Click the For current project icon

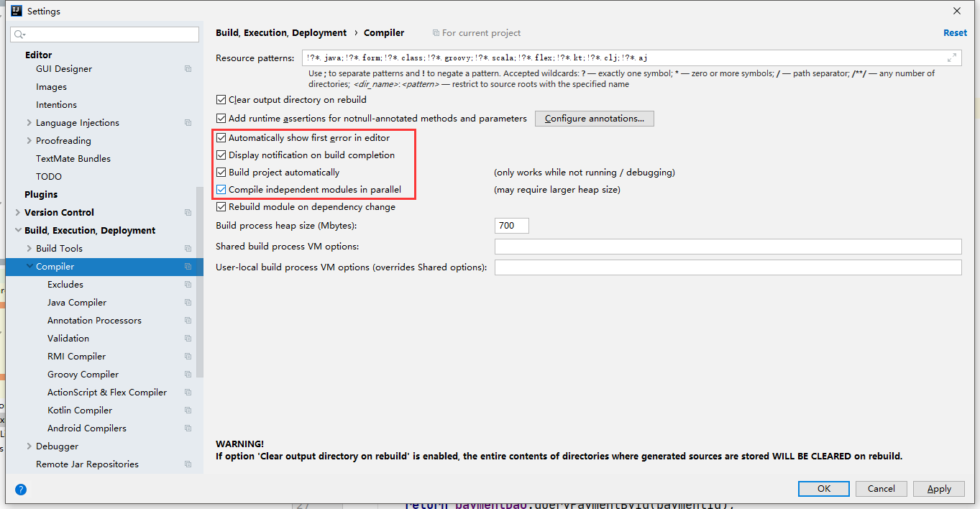tap(436, 33)
